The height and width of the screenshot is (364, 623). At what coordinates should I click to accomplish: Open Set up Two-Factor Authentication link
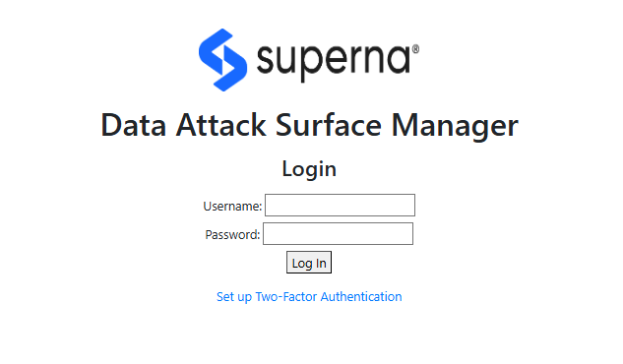309,297
